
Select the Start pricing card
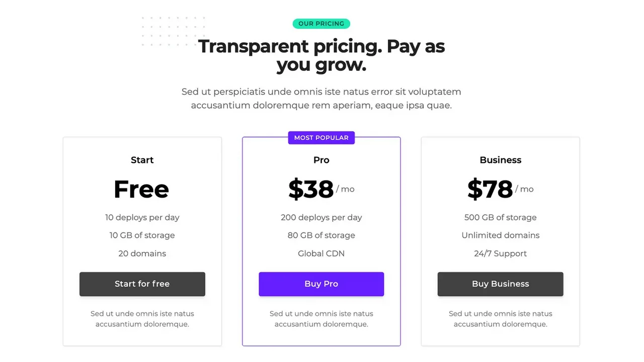[x=142, y=240]
